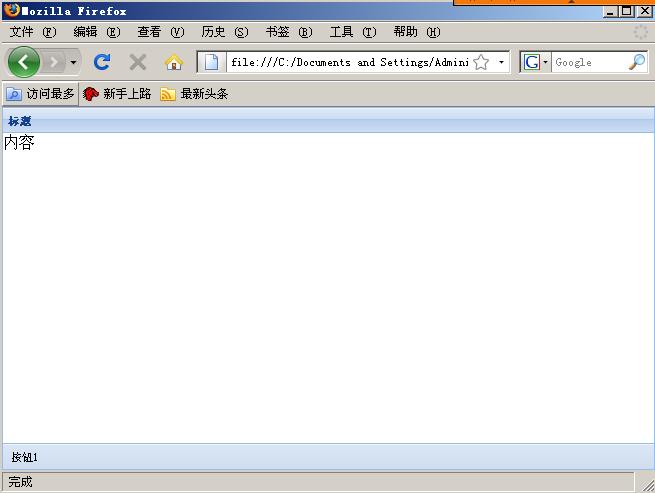Click the Stop loading X icon
The height and width of the screenshot is (493, 655).
click(x=137, y=62)
